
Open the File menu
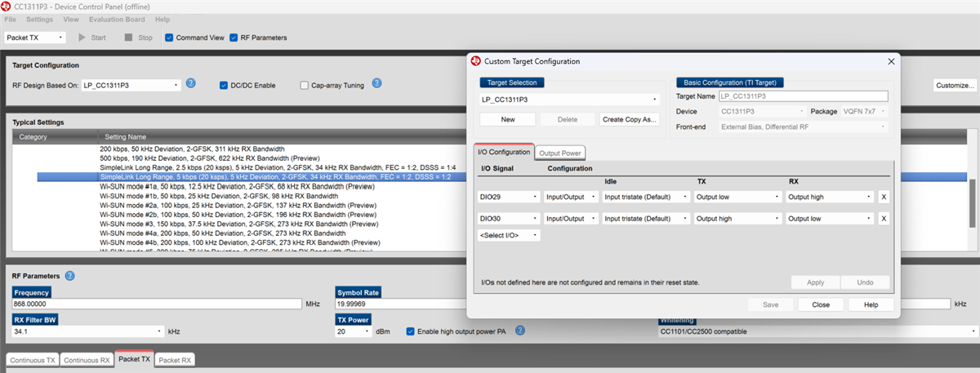click(10, 19)
